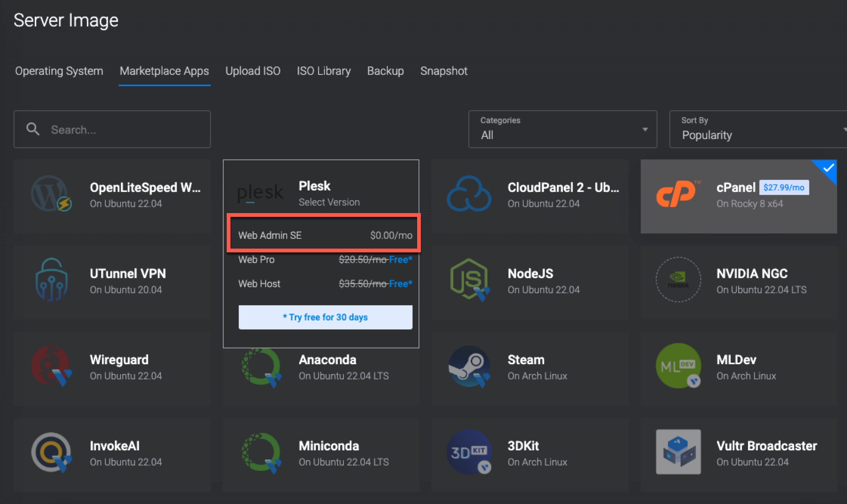Choose the 3DKit app icon

[469, 452]
